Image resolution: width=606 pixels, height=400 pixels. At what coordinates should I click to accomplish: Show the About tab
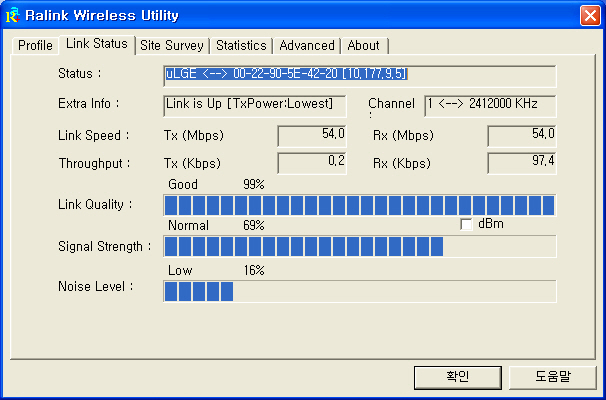pyautogui.click(x=363, y=46)
